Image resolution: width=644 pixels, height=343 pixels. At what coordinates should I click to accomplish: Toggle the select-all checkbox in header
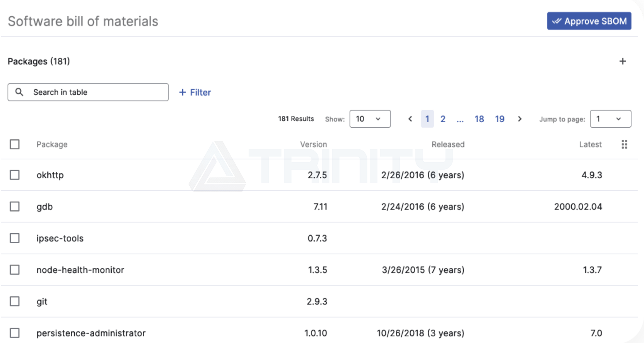click(15, 144)
